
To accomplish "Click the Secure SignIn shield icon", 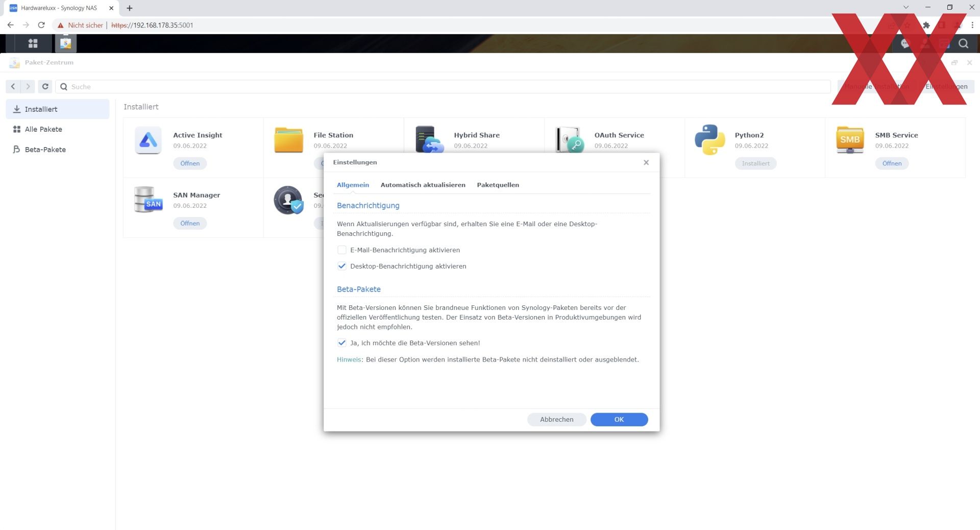I will coord(289,200).
